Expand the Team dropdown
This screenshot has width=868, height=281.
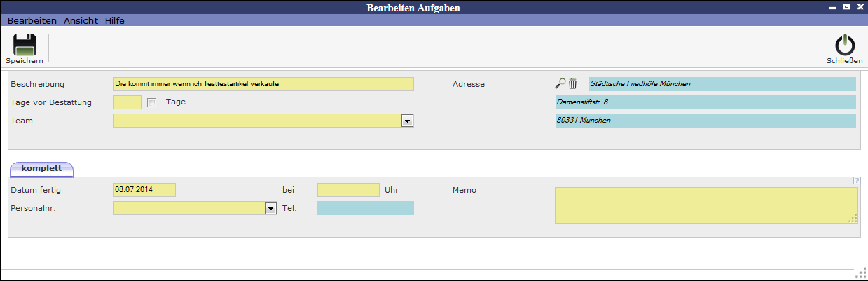[407, 121]
